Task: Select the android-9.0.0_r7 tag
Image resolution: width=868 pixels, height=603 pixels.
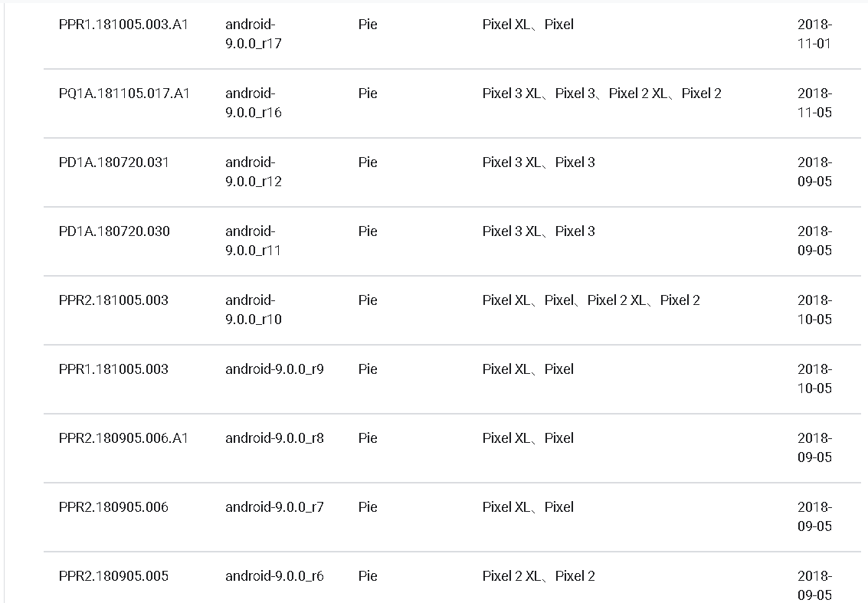Action: coord(274,507)
